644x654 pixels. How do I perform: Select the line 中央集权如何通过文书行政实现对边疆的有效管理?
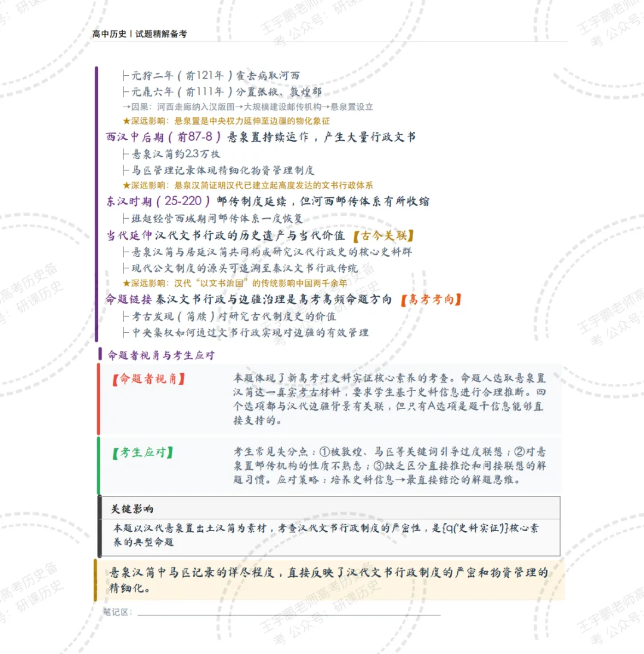click(246, 333)
